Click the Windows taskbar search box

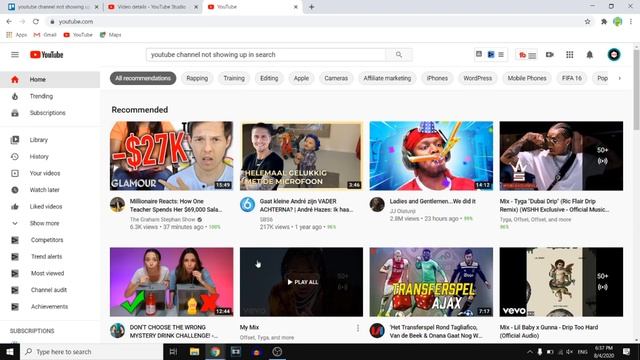[91, 352]
